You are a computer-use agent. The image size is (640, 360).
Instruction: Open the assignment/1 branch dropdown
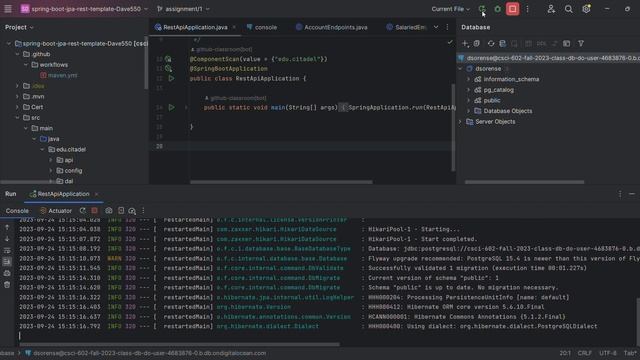(183, 9)
